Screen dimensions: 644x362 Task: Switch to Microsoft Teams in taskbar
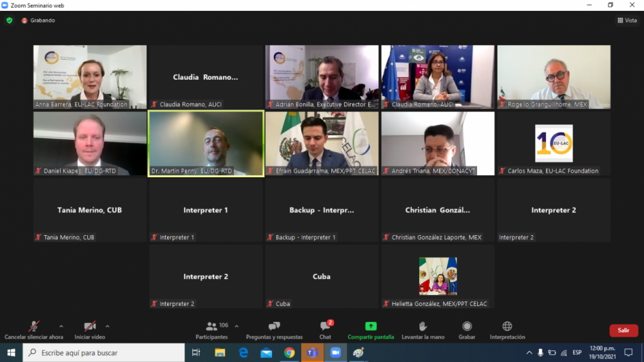point(312,352)
